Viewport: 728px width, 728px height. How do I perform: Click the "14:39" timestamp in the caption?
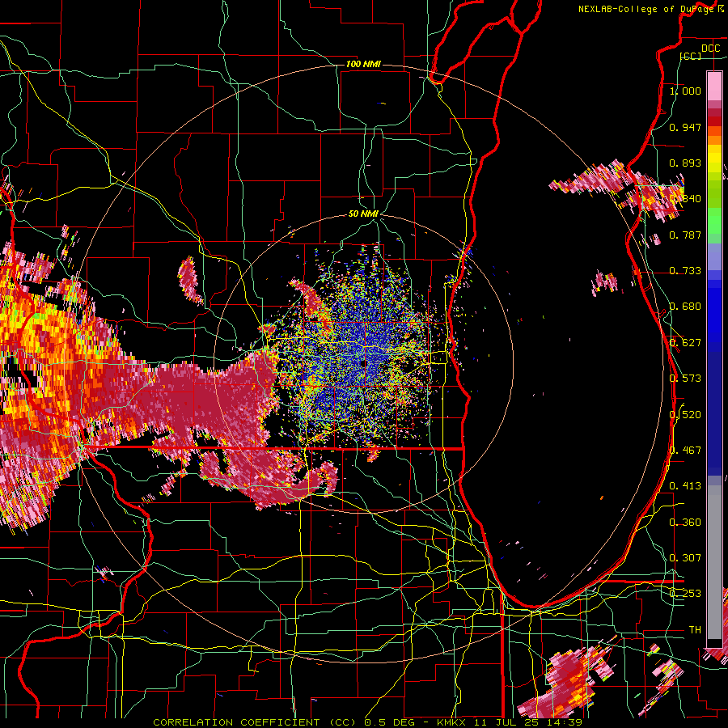click(x=563, y=722)
